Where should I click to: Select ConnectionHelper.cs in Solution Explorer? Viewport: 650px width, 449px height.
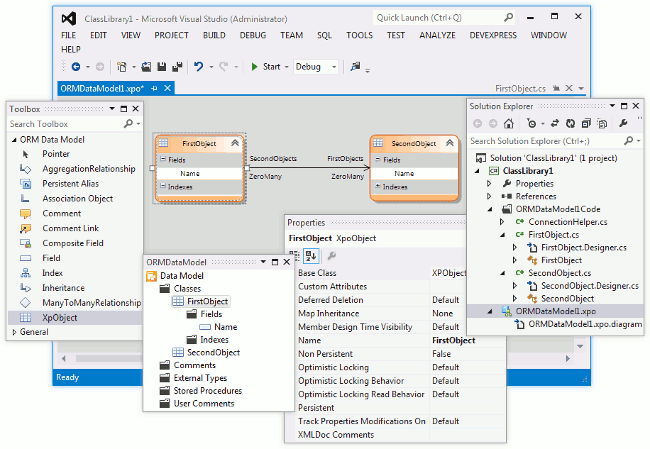(568, 222)
